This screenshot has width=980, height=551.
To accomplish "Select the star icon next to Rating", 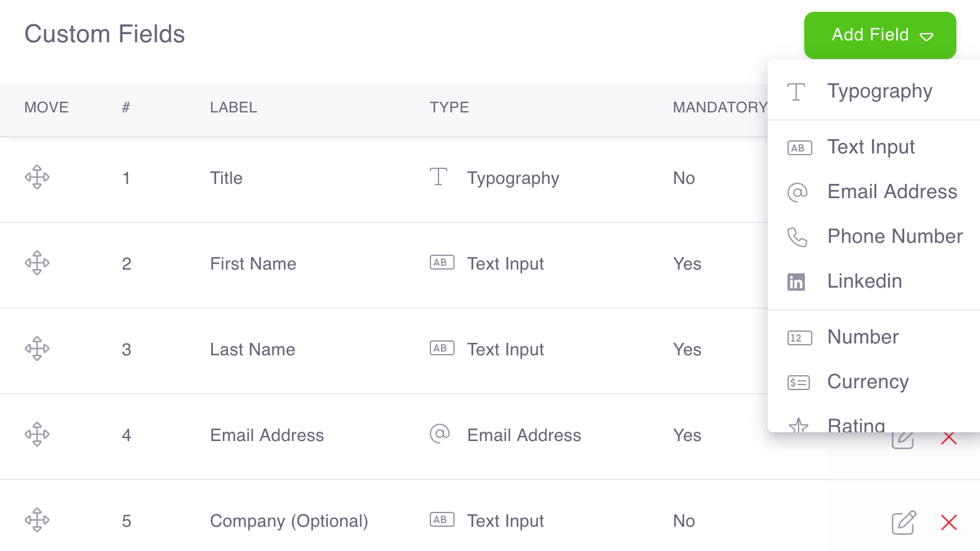I will 798,426.
